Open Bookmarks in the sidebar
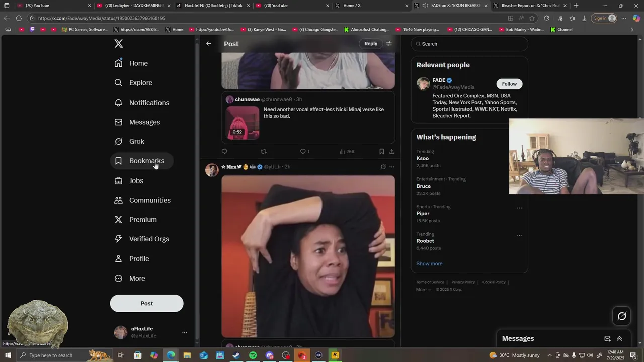Viewport: 644px width, 362px height. pyautogui.click(x=142, y=161)
